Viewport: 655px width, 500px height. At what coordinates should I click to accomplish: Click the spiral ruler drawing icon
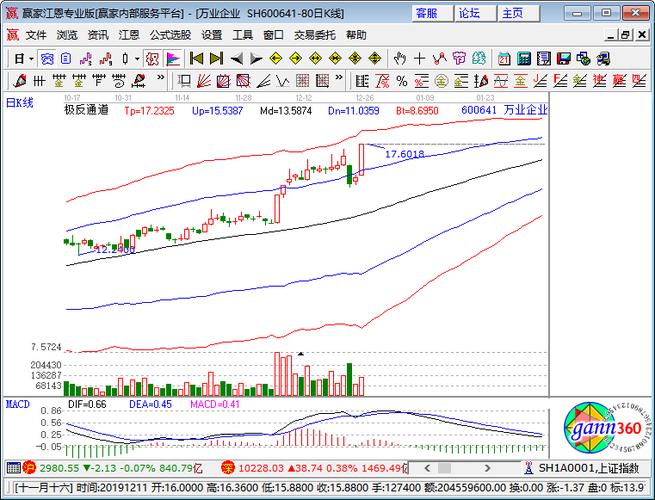[x=119, y=81]
